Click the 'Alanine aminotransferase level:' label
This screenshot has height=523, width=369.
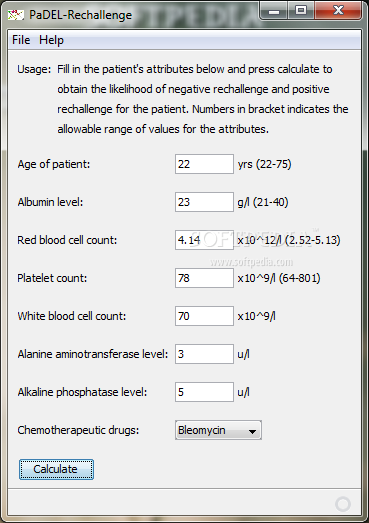tap(93, 354)
